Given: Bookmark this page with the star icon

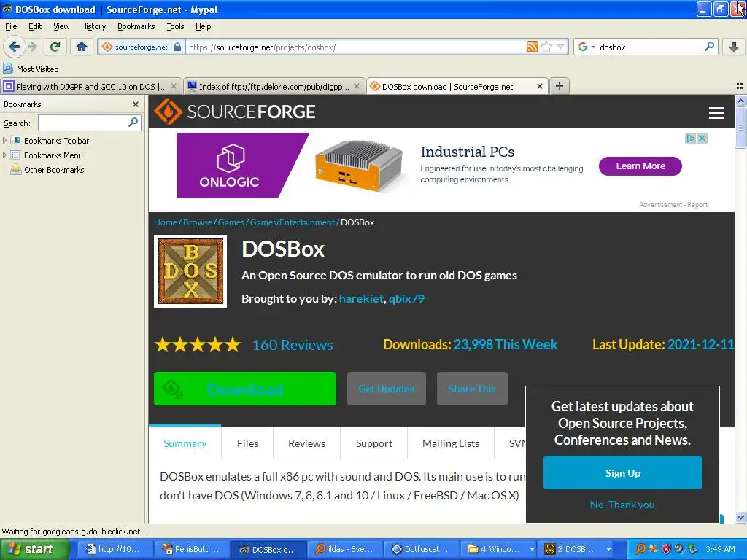Looking at the screenshot, I should tap(546, 47).
